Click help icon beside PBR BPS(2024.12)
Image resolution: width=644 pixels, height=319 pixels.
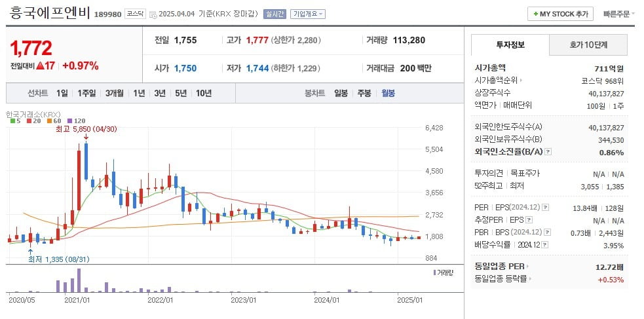click(x=545, y=233)
